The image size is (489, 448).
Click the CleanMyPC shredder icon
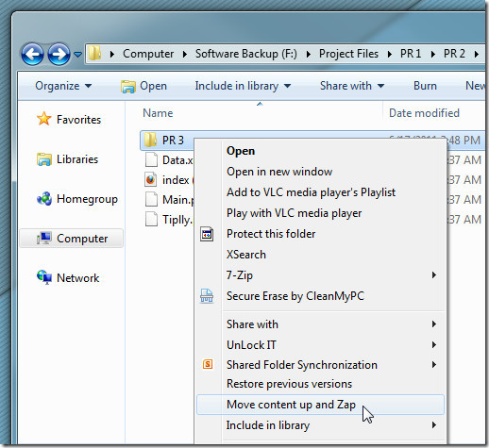click(x=207, y=296)
